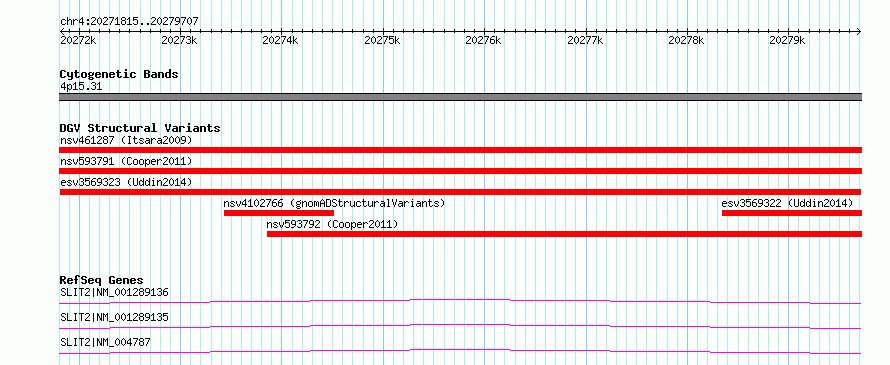Click the 4p15.31 band label

pos(81,87)
